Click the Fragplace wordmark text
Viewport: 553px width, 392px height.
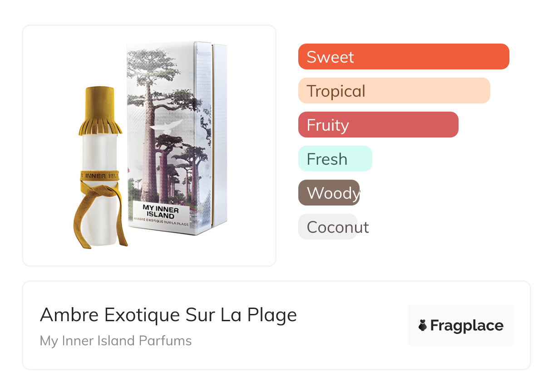[467, 325]
